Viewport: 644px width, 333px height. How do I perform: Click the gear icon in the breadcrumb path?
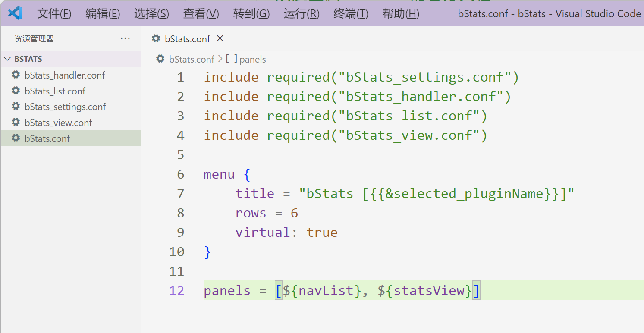tap(160, 59)
